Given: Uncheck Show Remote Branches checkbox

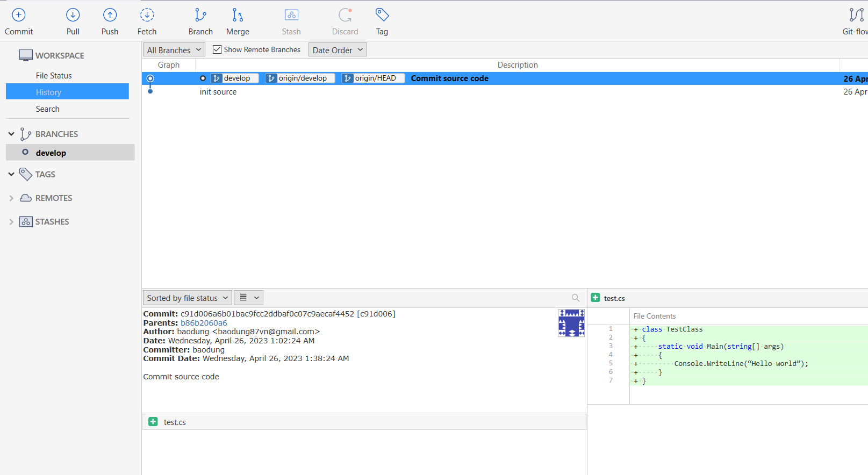Looking at the screenshot, I should point(217,49).
